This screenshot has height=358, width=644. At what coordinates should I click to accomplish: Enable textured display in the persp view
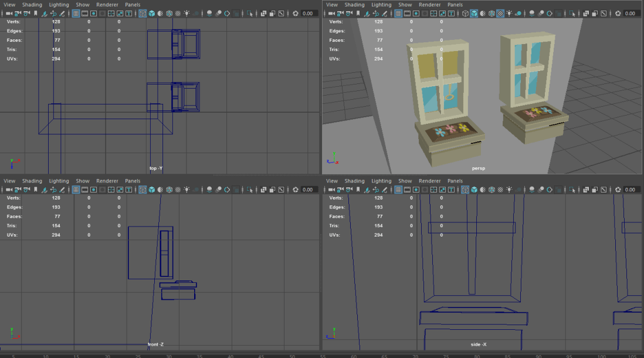(x=501, y=13)
